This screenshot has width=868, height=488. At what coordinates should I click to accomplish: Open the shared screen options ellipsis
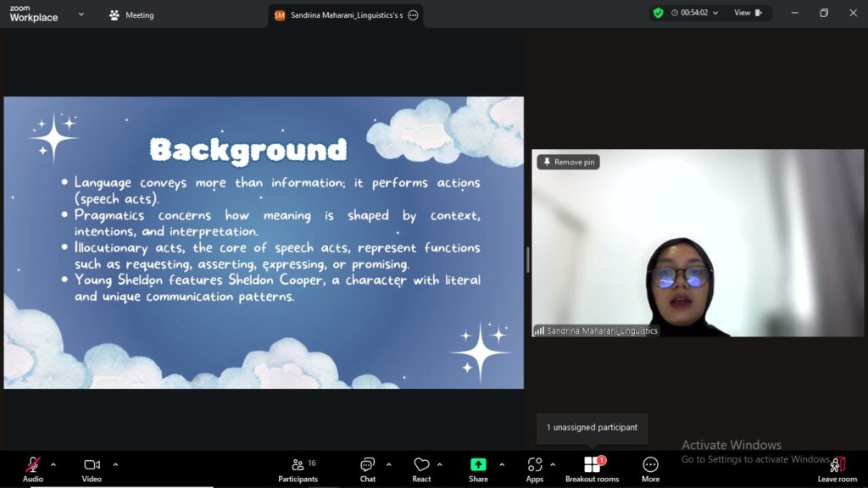[413, 15]
